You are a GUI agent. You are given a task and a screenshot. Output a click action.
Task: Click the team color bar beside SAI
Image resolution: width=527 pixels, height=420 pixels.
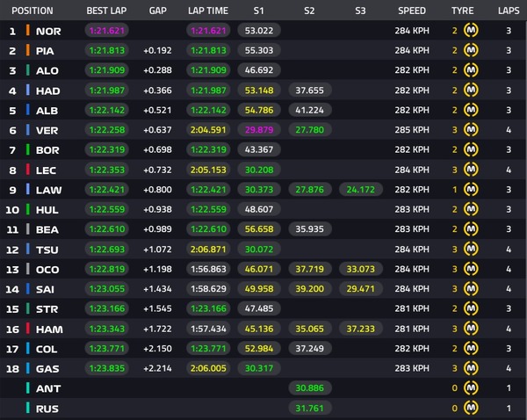29,289
